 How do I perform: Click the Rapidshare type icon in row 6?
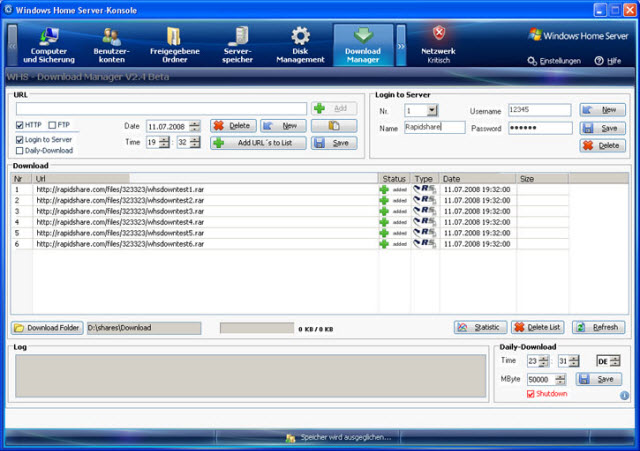click(424, 244)
